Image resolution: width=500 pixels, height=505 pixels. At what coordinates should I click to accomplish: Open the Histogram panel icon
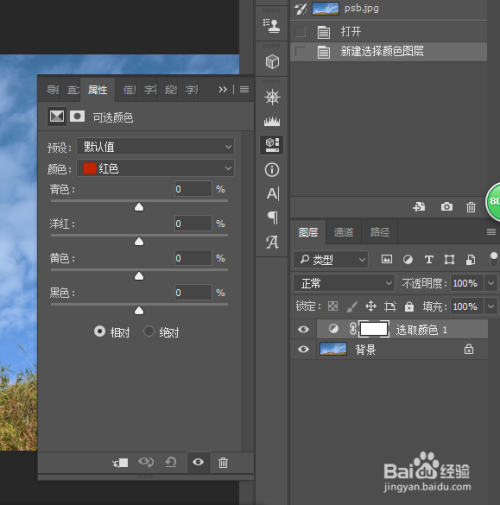272,121
